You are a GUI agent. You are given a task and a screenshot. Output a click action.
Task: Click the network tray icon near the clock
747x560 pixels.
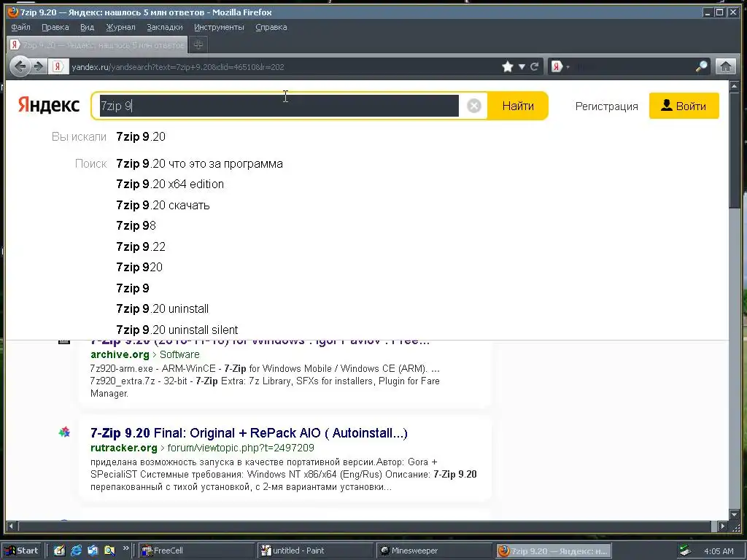pos(685,551)
